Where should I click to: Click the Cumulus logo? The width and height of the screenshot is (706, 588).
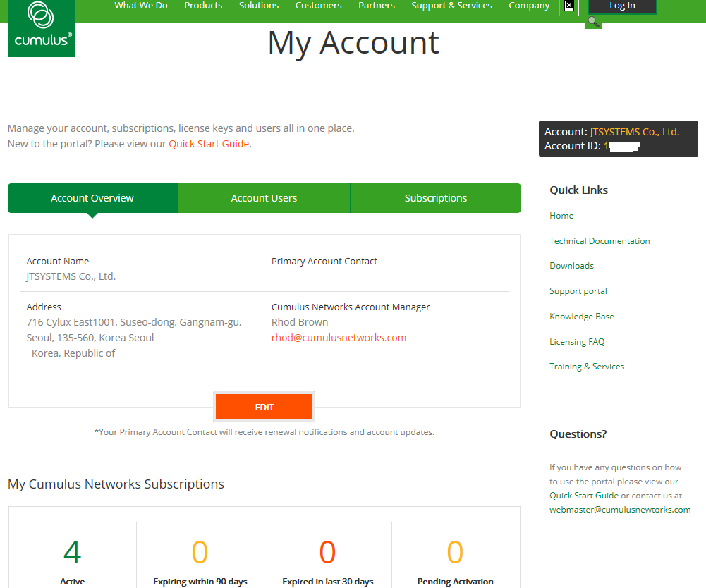(x=42, y=28)
